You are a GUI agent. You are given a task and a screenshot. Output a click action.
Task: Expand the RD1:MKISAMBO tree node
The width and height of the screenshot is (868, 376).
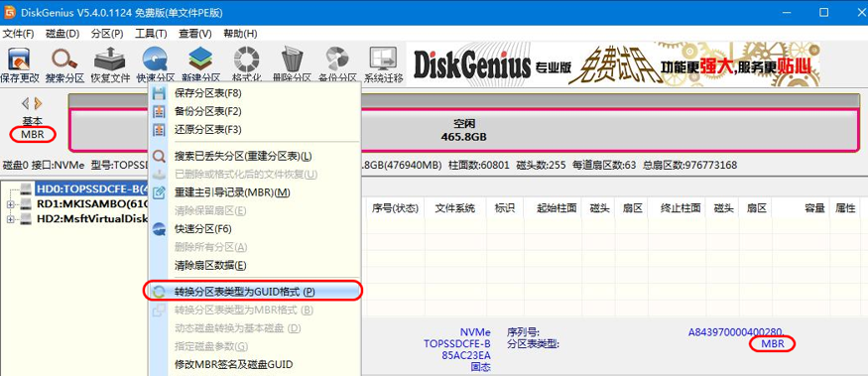(11, 204)
